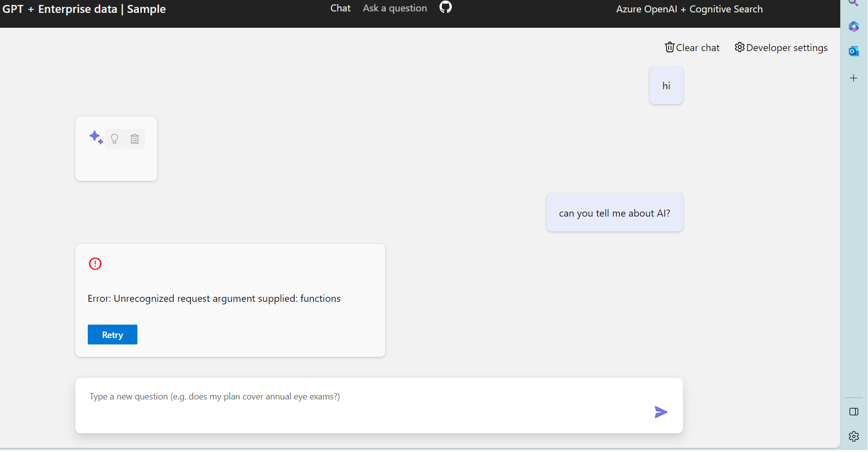This screenshot has width=868, height=452.
Task: Click the sparkles AI answer icon
Action: (95, 137)
